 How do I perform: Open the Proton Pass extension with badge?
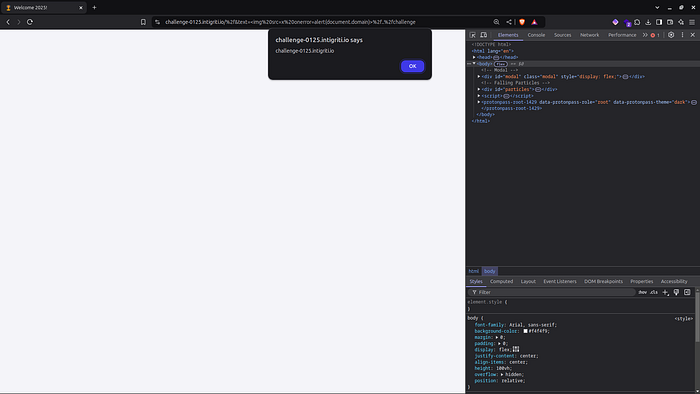click(x=627, y=22)
